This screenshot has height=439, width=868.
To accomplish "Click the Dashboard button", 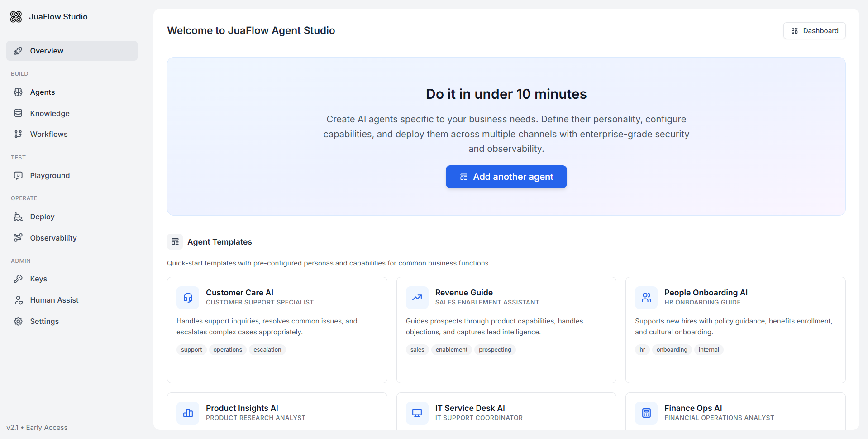I will [x=814, y=31].
